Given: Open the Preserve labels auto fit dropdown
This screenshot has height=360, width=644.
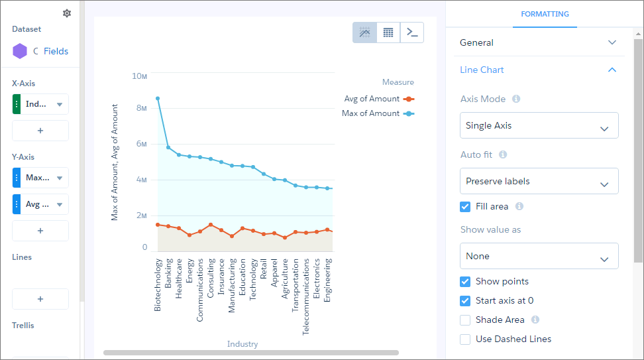Looking at the screenshot, I should coord(539,181).
